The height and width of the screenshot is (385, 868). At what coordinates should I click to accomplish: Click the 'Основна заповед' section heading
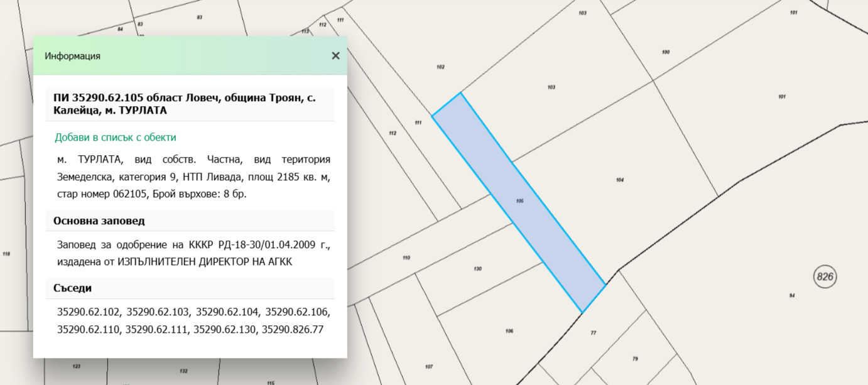[x=99, y=221]
